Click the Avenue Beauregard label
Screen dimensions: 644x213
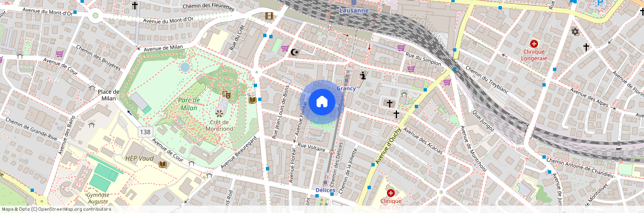point(239,153)
